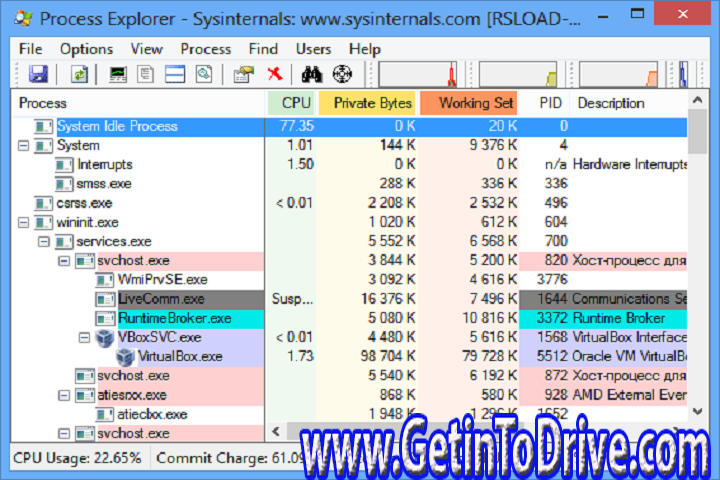The width and height of the screenshot is (720, 480).
Task: Click the CPU usage mini graph
Action: coord(417,74)
